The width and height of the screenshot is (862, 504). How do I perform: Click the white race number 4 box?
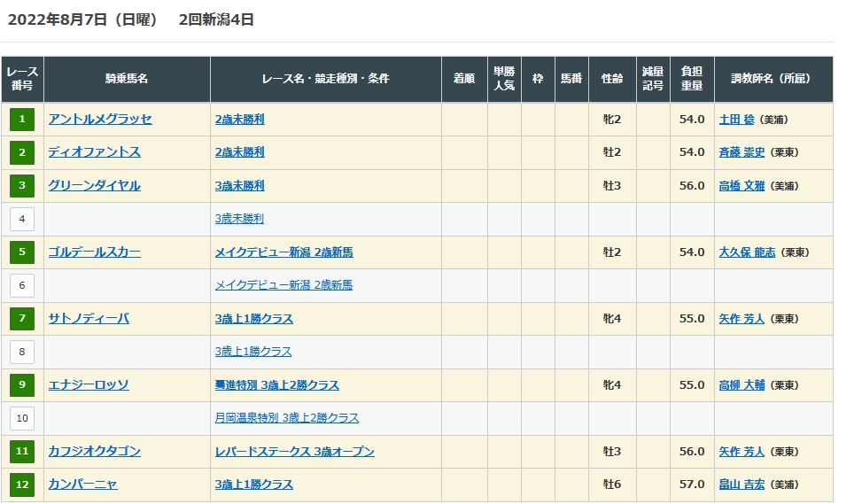[22, 219]
